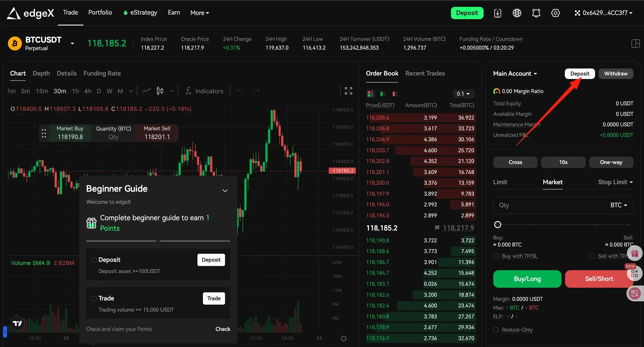Click the Withdraw button
The width and height of the screenshot is (644, 347).
(x=616, y=74)
